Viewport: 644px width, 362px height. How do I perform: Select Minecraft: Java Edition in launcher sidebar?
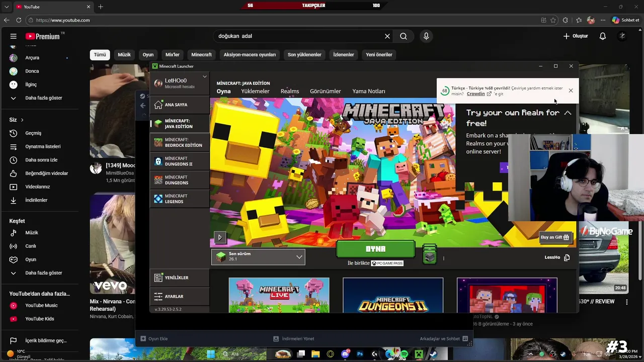(180, 124)
